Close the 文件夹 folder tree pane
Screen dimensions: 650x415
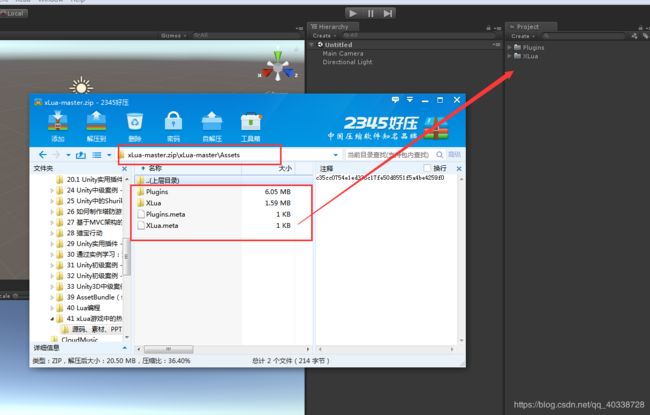pos(124,169)
